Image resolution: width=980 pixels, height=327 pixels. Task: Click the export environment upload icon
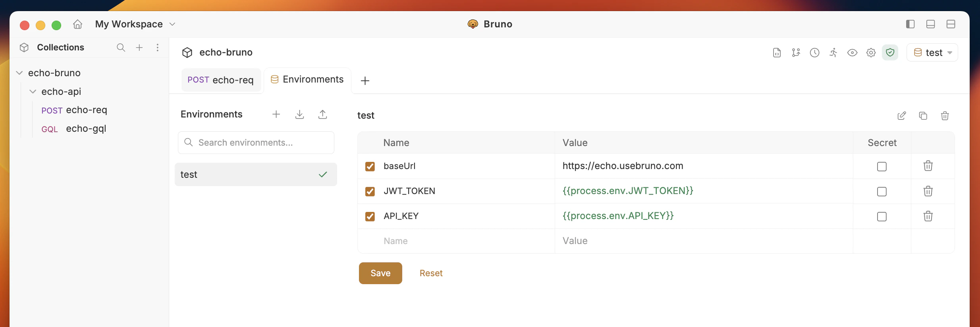pyautogui.click(x=323, y=115)
